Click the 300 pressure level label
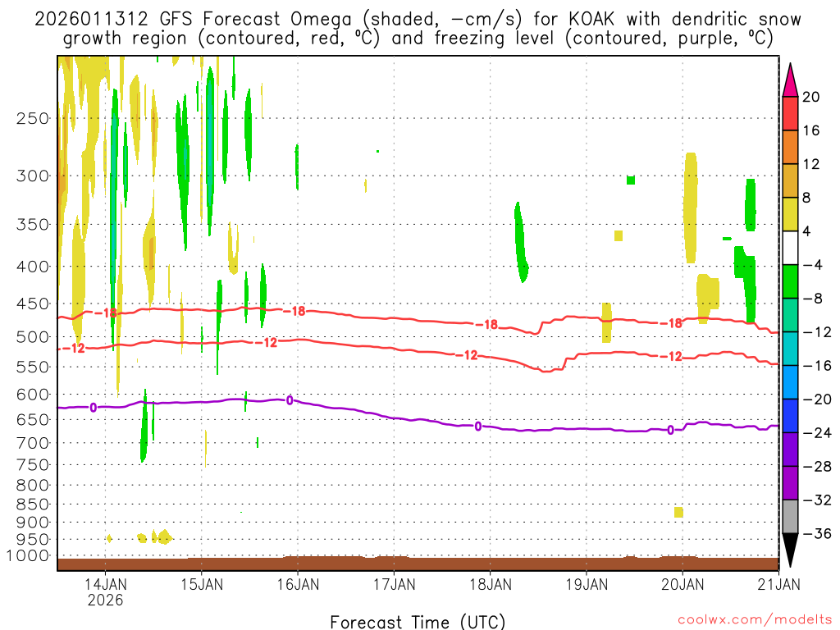The height and width of the screenshot is (630, 840). point(33,176)
